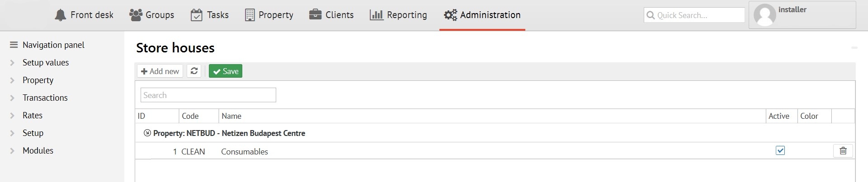Uncheck the Active checkbox for Consumables
This screenshot has height=182, width=868.
pos(780,150)
